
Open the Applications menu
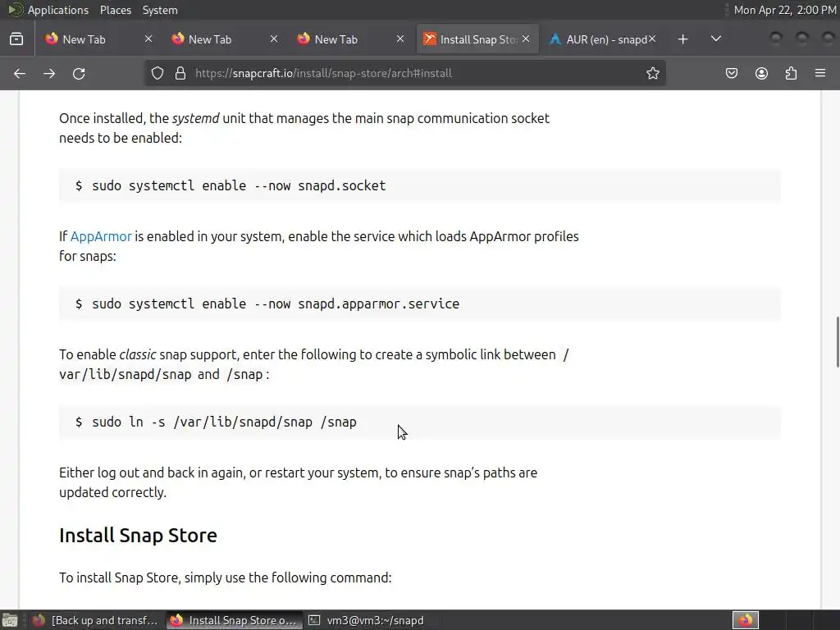[58, 10]
